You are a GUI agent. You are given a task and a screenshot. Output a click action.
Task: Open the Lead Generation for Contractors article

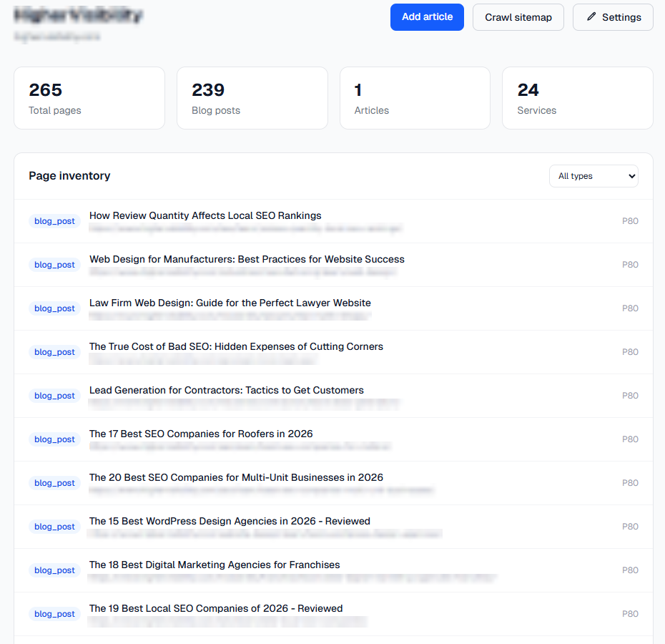(x=226, y=390)
